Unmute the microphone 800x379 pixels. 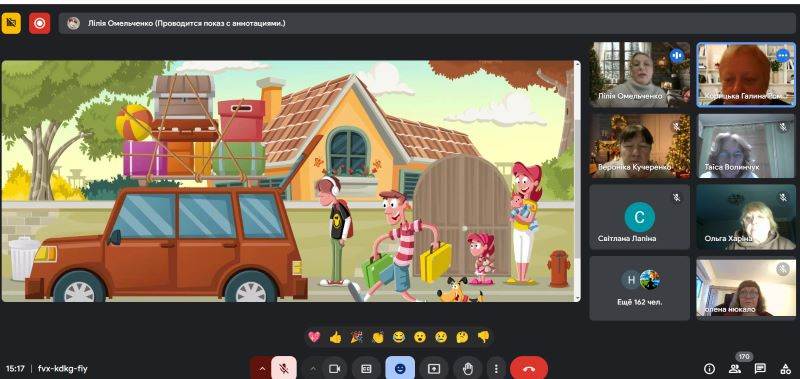[284, 368]
